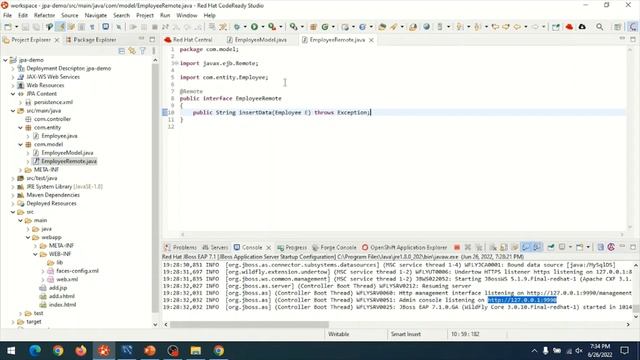Expand the Deployment Descriptor jpa-demo node
This screenshot has height=360, width=640.
[x=13, y=69]
